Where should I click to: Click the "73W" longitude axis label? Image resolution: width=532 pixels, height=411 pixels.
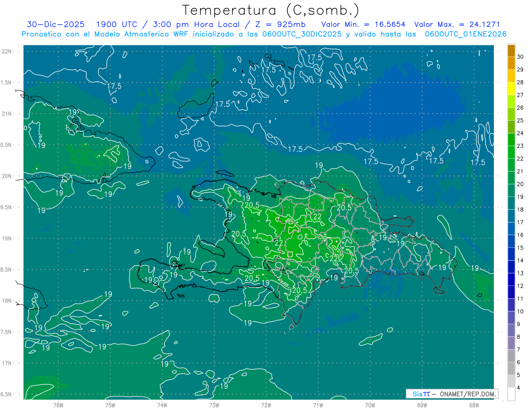tap(214, 405)
